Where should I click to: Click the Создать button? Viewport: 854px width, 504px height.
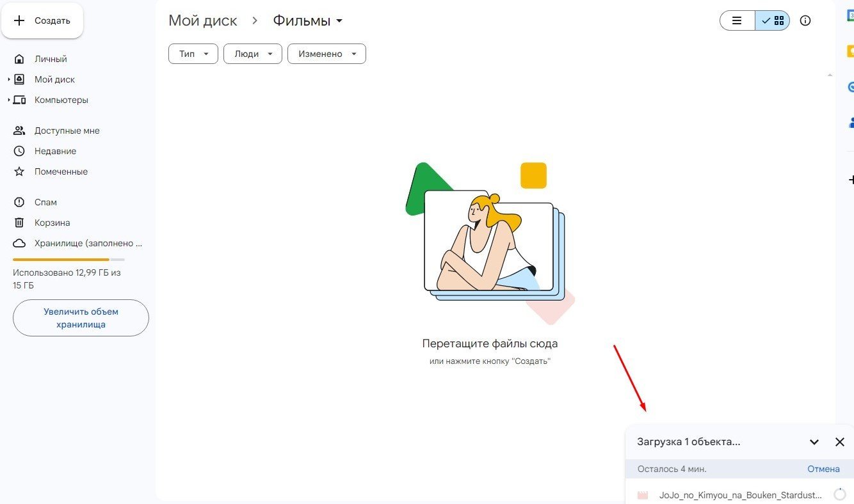coord(42,20)
